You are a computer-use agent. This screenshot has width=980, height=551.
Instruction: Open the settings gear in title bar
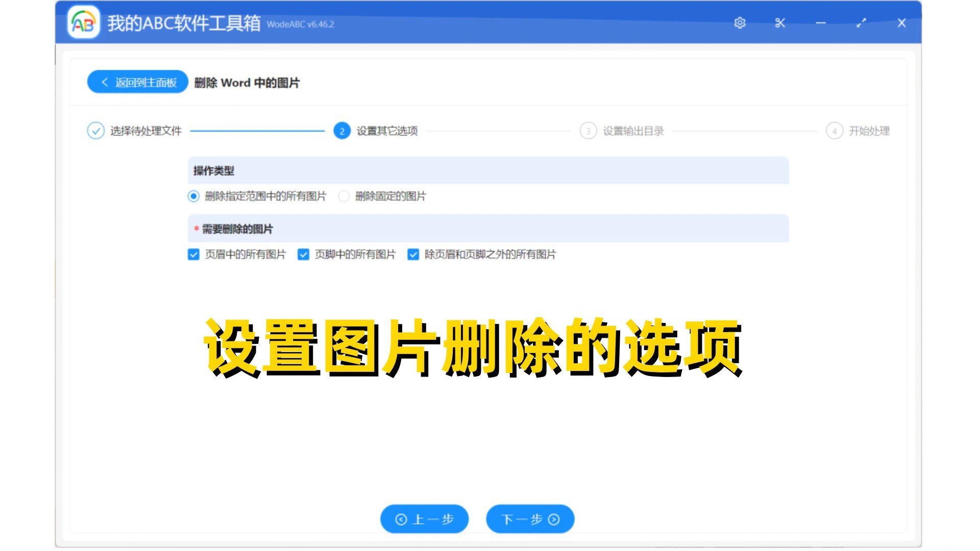(x=740, y=23)
